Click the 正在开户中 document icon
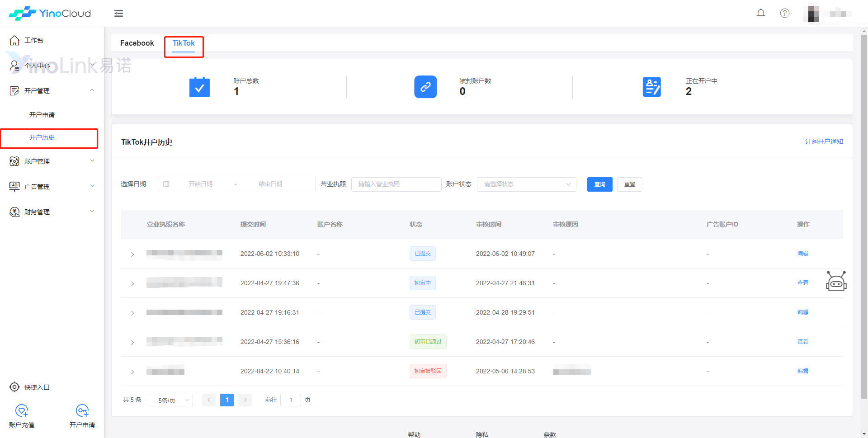This screenshot has width=868, height=438. pyautogui.click(x=652, y=87)
